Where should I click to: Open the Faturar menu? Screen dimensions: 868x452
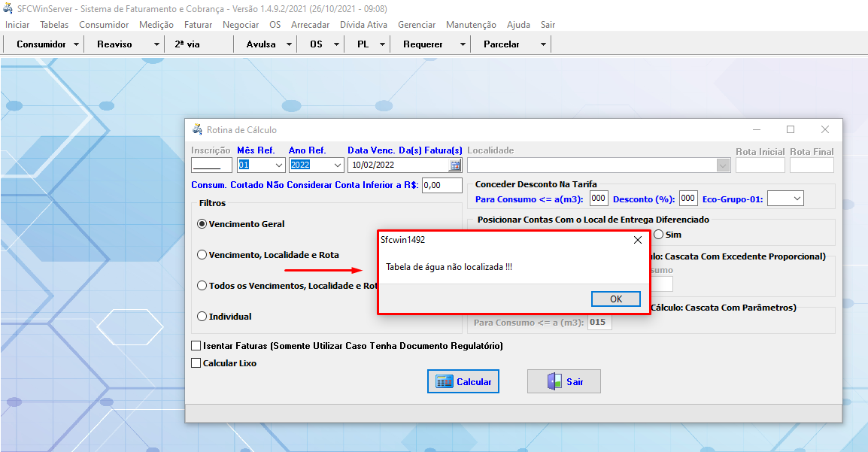point(198,25)
